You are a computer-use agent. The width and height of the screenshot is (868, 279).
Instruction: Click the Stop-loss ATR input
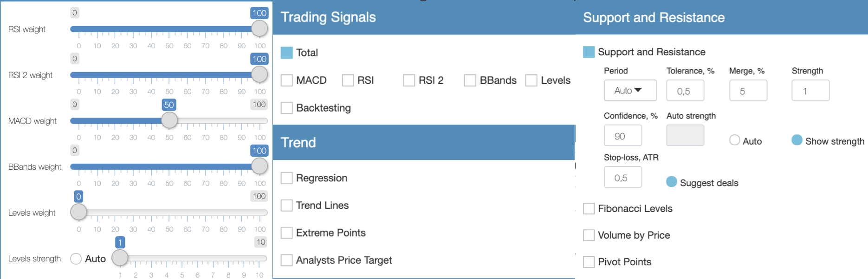622,178
